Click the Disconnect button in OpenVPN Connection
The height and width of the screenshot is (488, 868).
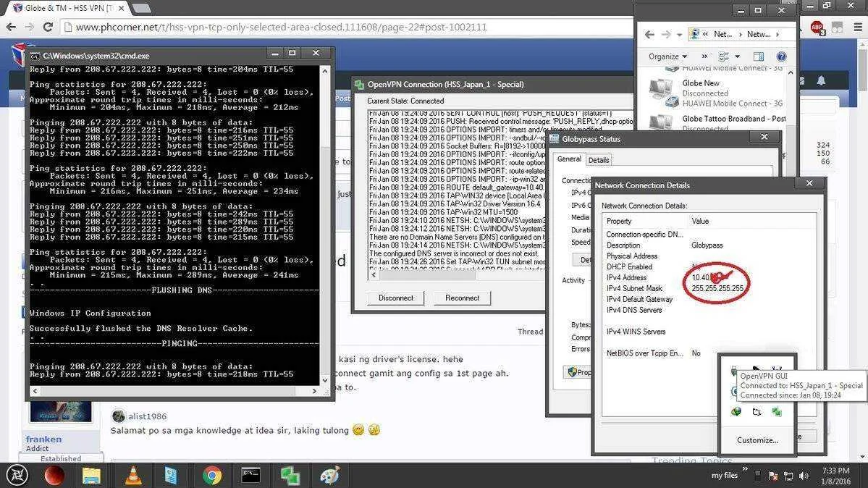(x=396, y=298)
